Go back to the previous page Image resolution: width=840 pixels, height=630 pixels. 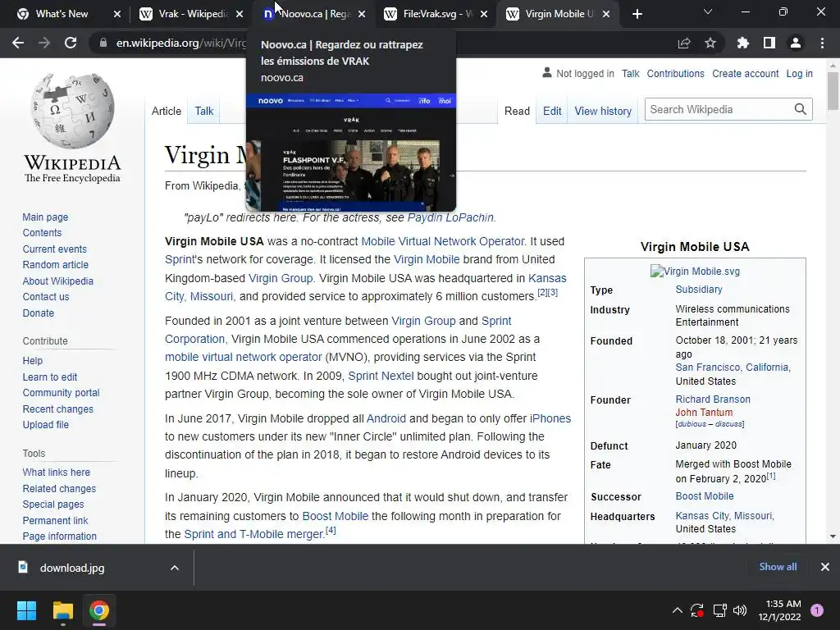coord(18,43)
